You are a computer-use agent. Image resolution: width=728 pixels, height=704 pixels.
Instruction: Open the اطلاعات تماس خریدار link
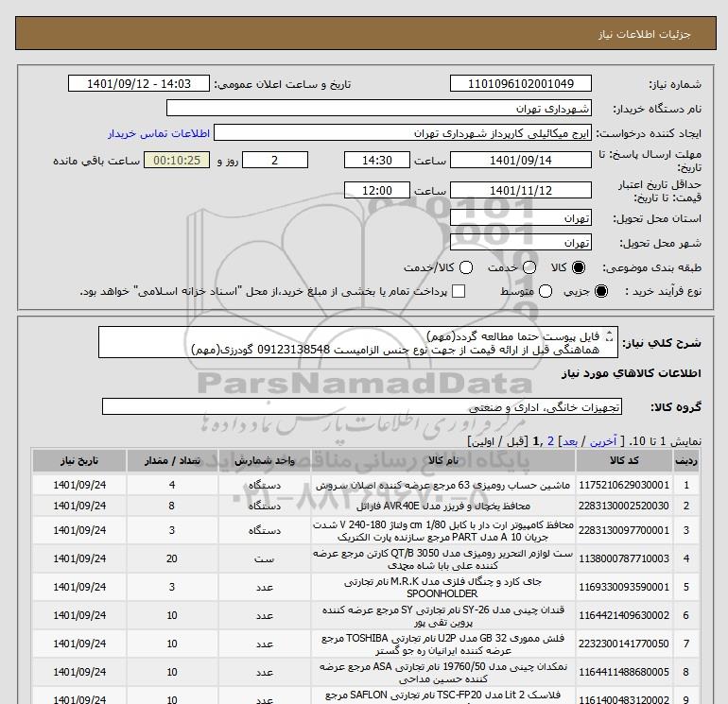(x=159, y=133)
